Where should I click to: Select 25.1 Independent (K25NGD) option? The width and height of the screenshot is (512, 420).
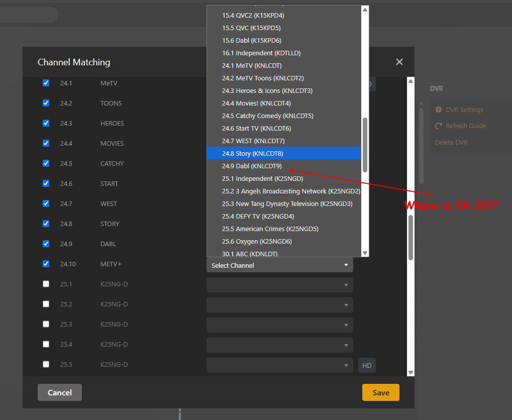(x=284, y=179)
